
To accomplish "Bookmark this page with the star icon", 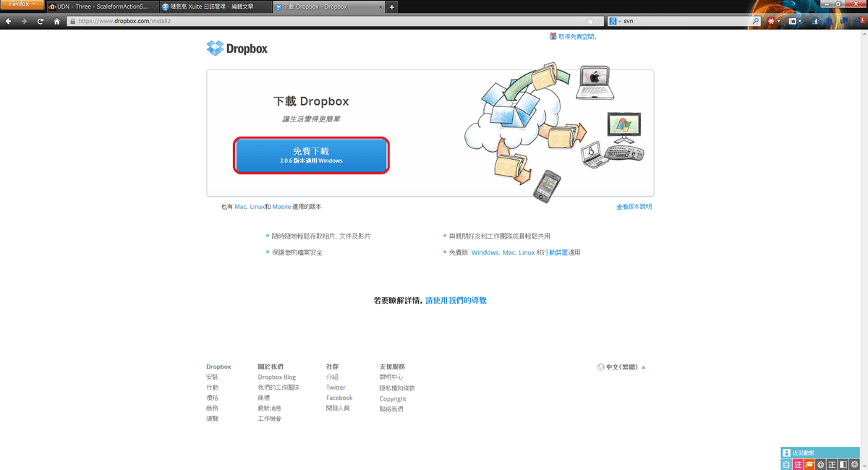I will pyautogui.click(x=590, y=22).
